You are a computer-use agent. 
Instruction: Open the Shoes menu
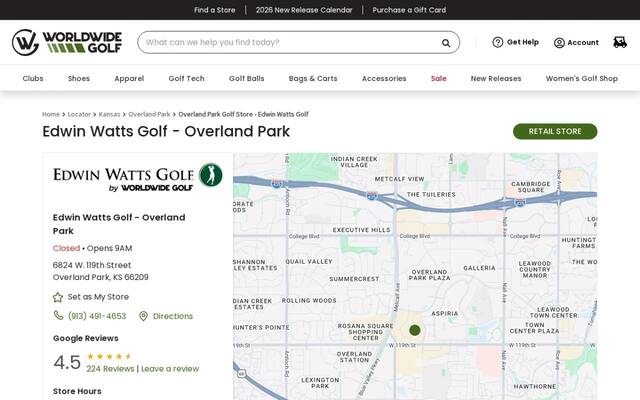[79, 78]
